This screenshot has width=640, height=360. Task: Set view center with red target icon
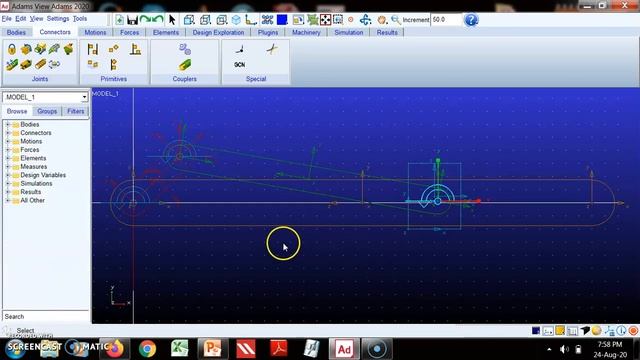pyautogui.click(x=351, y=20)
